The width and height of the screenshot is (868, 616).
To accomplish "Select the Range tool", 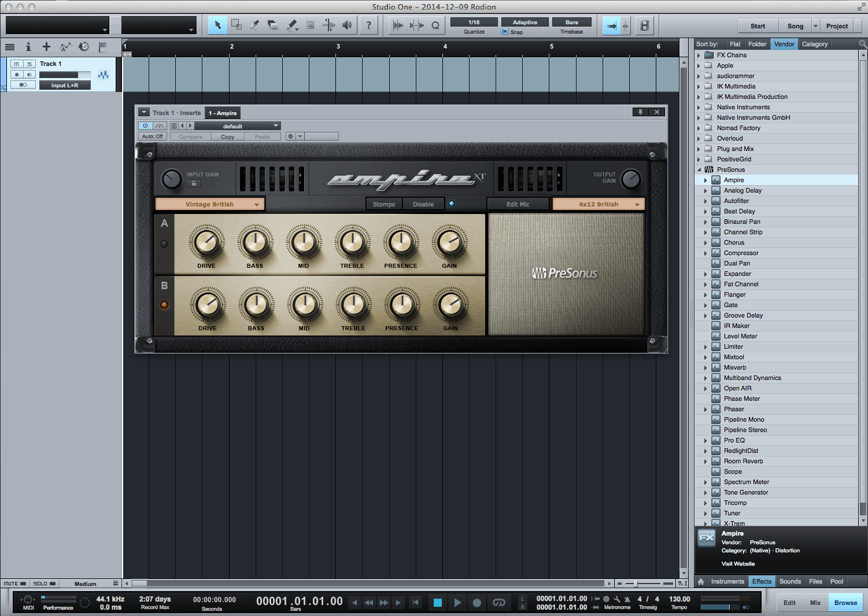I will pos(237,25).
